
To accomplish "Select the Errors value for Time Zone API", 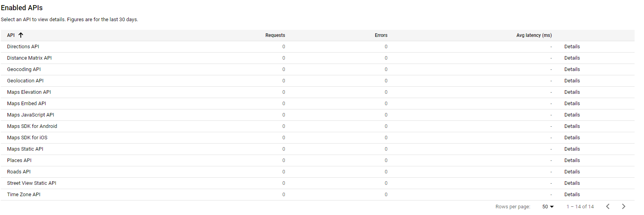I will (386, 195).
